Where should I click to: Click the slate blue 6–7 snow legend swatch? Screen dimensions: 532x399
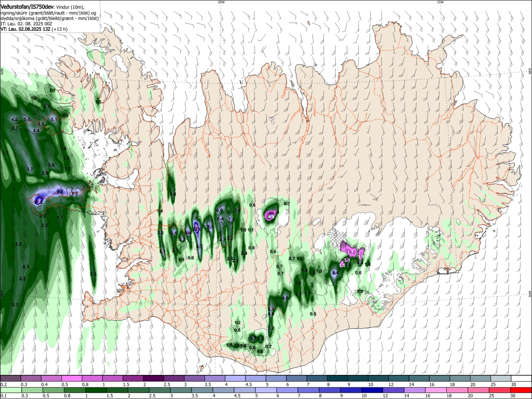tap(296, 379)
